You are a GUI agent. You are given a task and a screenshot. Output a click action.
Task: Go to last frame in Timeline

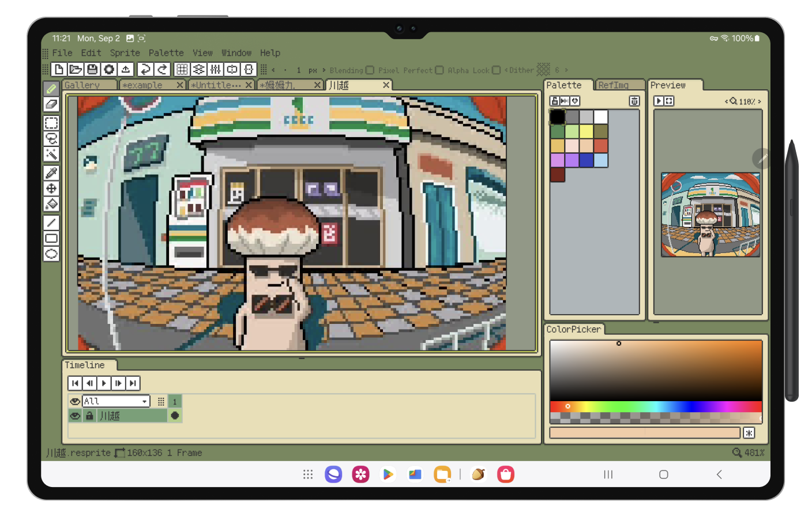tap(133, 383)
